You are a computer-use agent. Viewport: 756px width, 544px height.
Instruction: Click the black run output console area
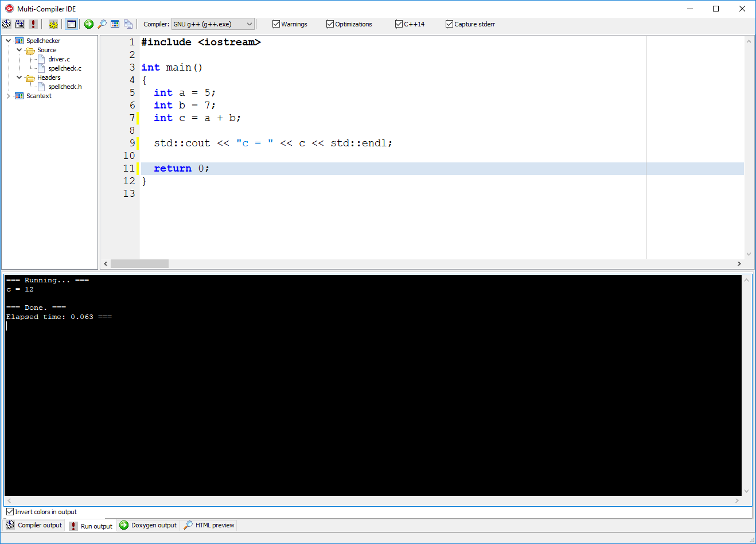click(373, 402)
